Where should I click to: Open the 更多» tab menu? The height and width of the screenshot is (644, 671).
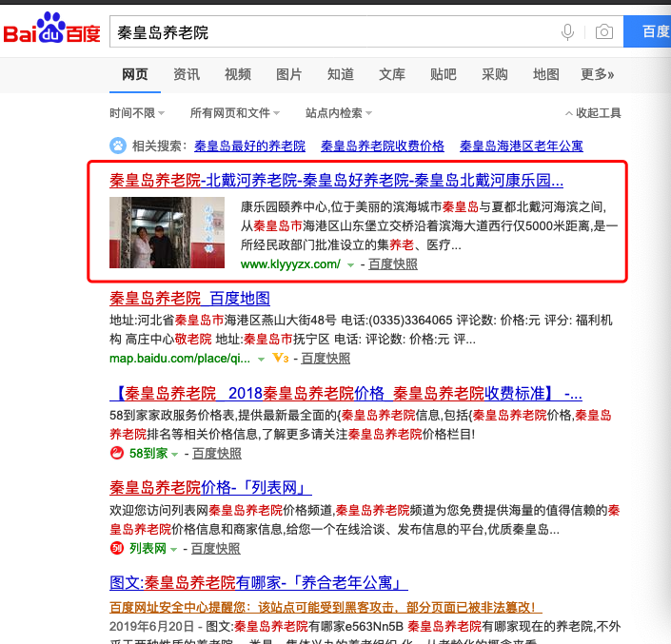pyautogui.click(x=597, y=74)
